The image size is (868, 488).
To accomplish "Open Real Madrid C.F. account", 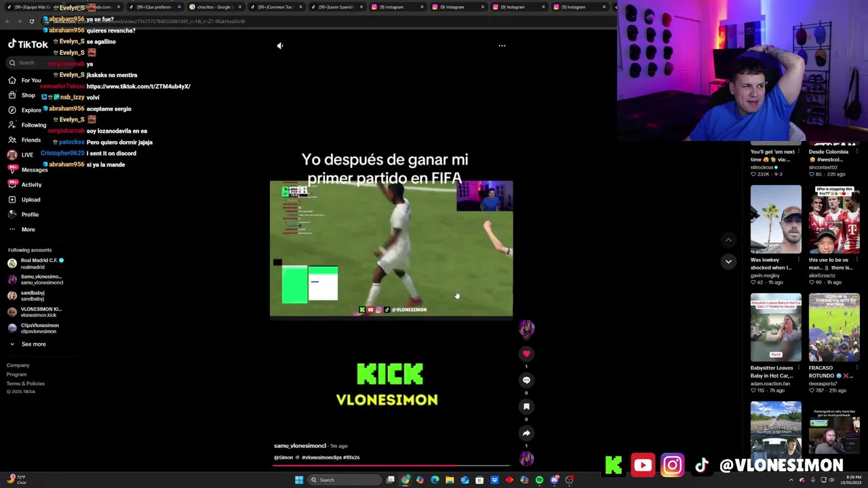I will click(x=36, y=264).
